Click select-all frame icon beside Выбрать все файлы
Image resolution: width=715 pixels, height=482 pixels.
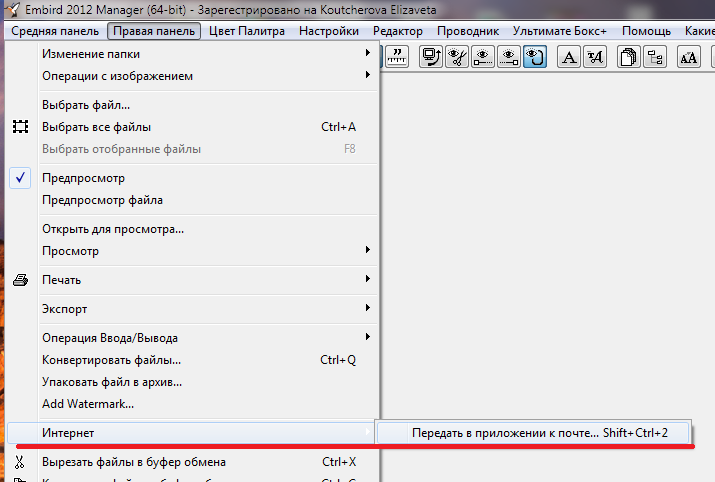click(21, 126)
